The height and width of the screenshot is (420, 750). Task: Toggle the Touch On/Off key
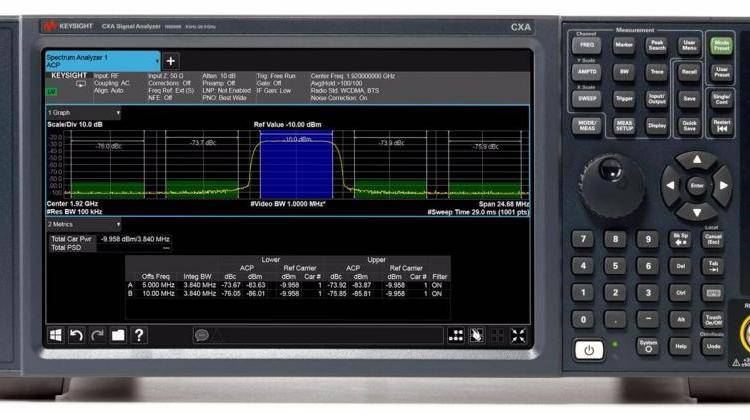tap(712, 321)
